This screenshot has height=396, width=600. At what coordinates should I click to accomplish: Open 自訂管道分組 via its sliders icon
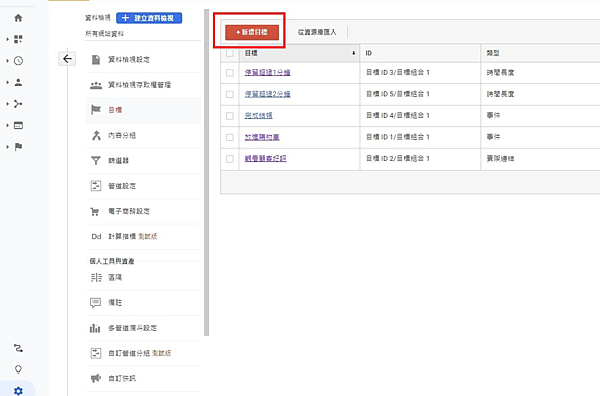tap(96, 353)
